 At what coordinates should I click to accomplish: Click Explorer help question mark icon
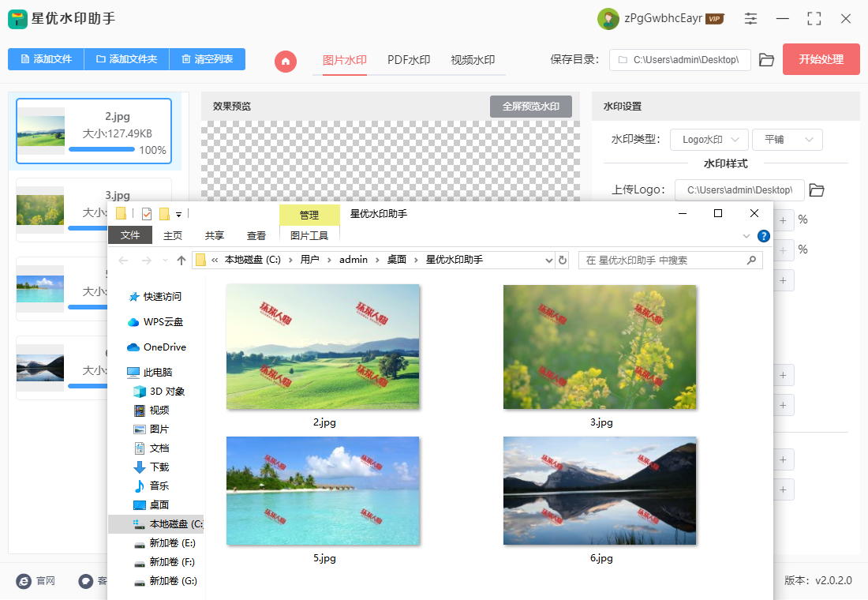[763, 236]
